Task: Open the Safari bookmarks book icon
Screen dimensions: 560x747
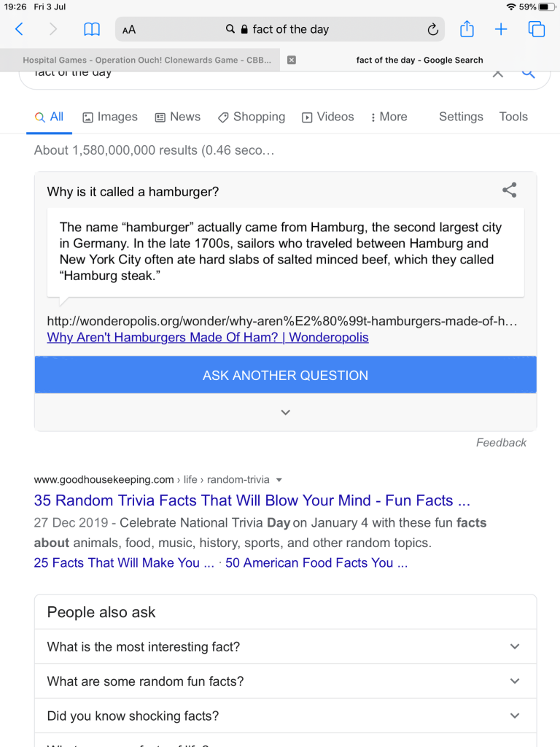Action: 92,29
